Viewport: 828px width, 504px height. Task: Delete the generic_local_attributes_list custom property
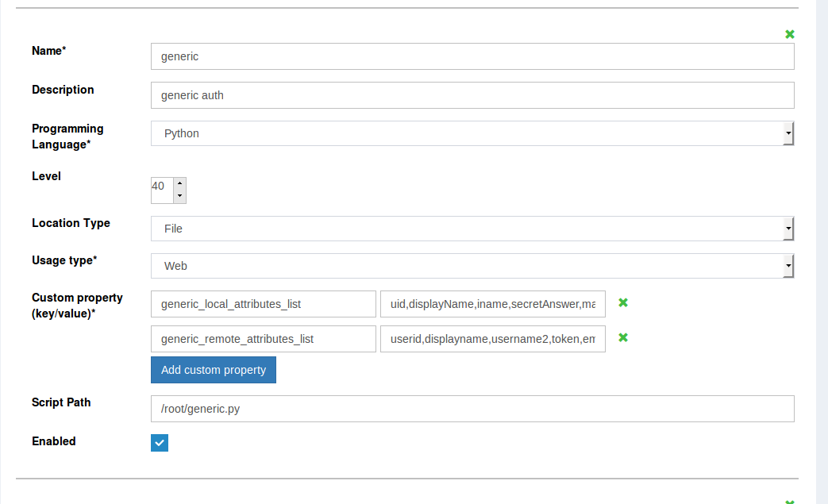623,302
